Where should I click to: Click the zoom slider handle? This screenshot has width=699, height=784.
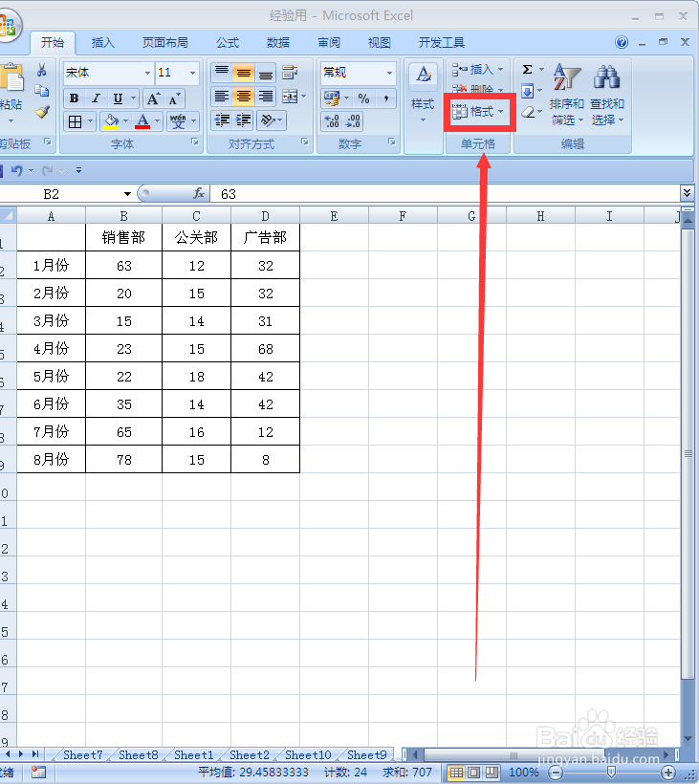(x=611, y=773)
